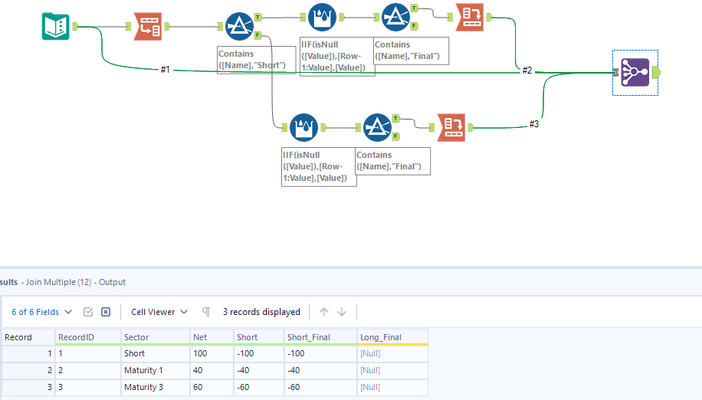Screen dimensions: 702x400
Task: Click the Text Input tool's output anchor
Action: pos(75,26)
